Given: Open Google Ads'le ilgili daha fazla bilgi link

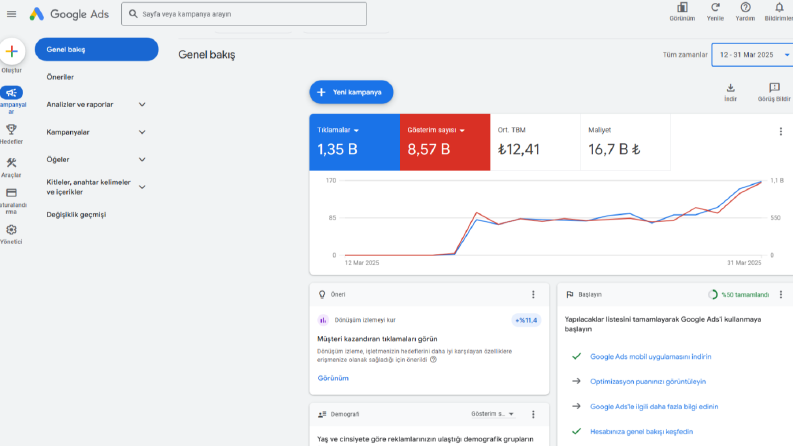Looking at the screenshot, I should click(654, 407).
